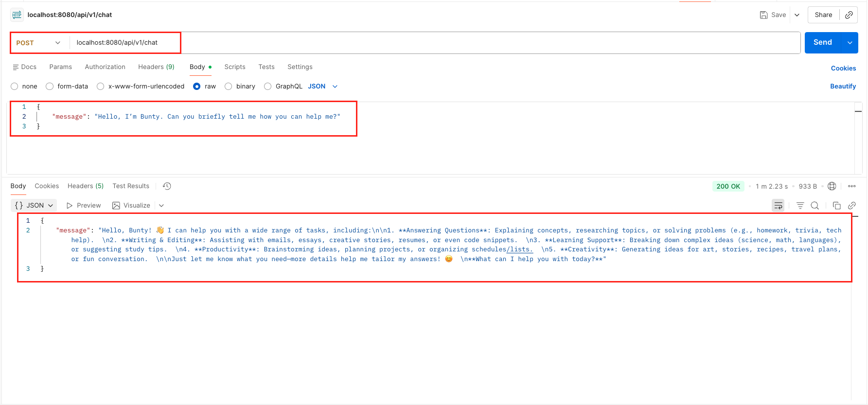Open the POST method dropdown
This screenshot has width=868, height=405.
pos(39,43)
